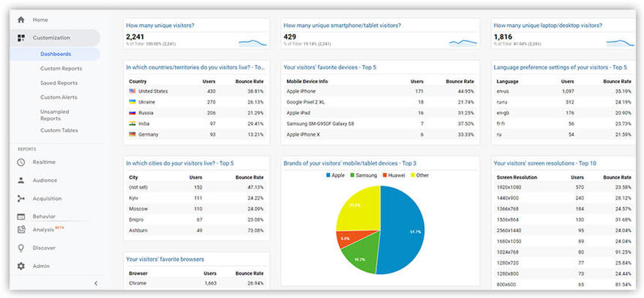Screen dimensions: 644x298
Task: Click the Acquisition arrows icon
Action: pos(21,198)
